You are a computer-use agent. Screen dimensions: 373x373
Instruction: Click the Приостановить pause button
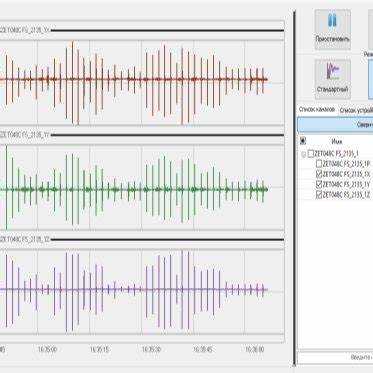pos(332,29)
